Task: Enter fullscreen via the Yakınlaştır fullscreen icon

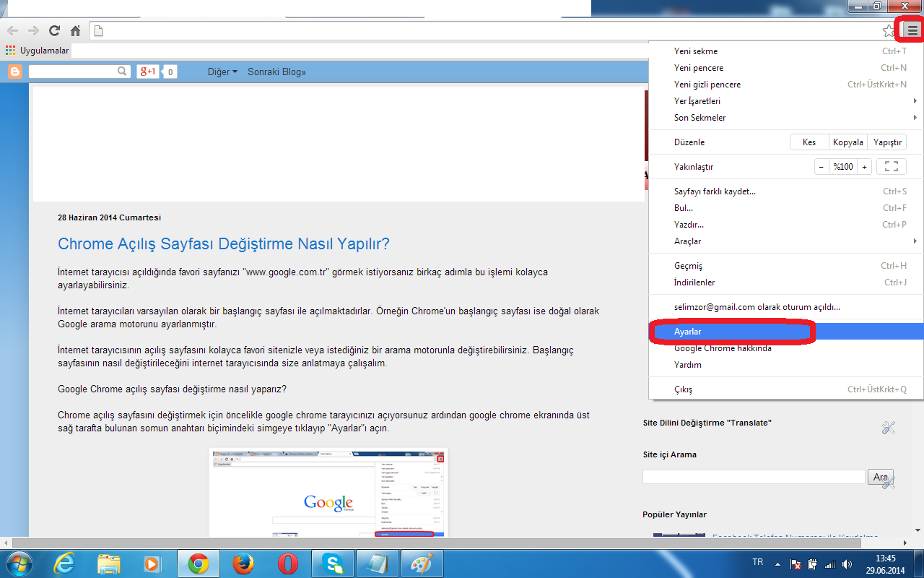Action: [891, 166]
